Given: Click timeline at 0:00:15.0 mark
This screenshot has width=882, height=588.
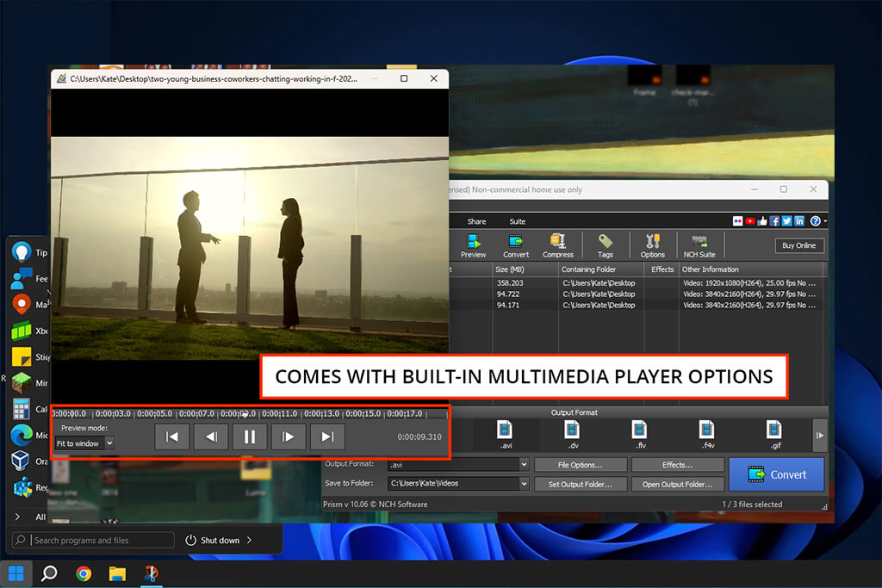Looking at the screenshot, I should (x=363, y=414).
